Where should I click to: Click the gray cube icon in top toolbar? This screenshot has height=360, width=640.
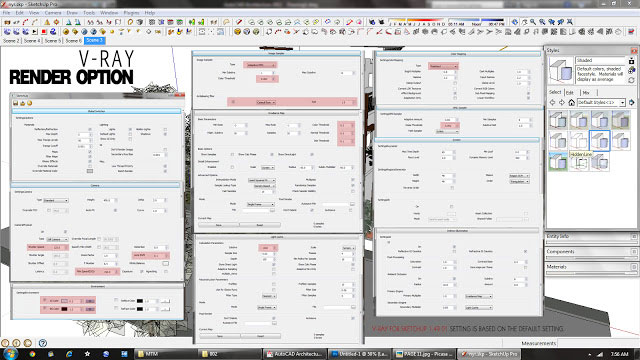pyautogui.click(x=140, y=22)
